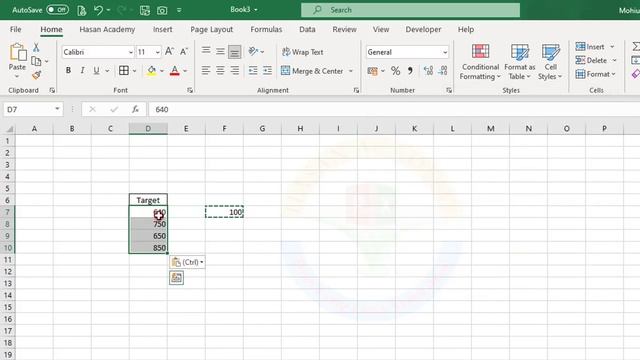
Task: Click the Search box in title bar
Action: click(x=410, y=10)
